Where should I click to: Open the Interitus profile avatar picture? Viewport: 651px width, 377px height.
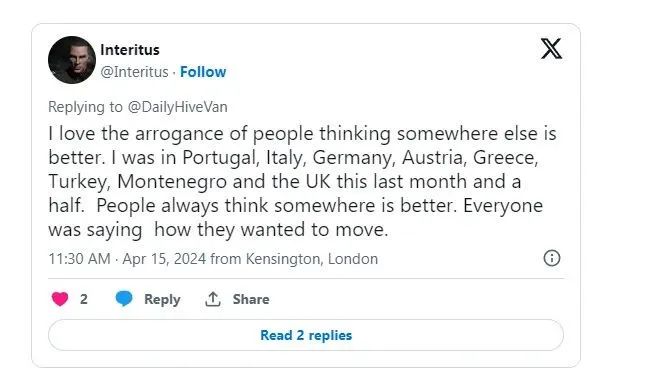point(72,60)
